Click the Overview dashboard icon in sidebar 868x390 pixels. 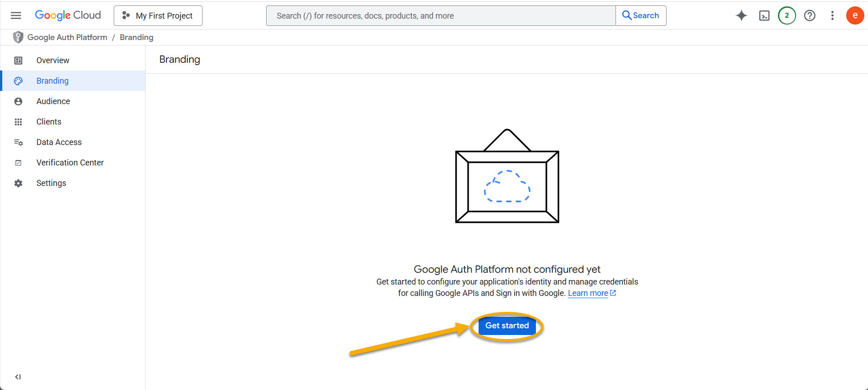[18, 60]
